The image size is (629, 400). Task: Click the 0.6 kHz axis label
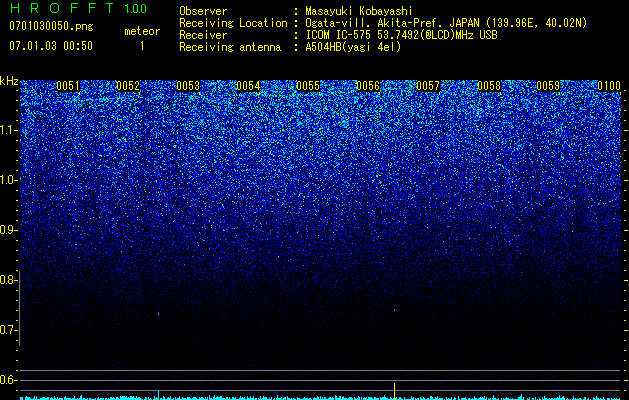pos(9,380)
